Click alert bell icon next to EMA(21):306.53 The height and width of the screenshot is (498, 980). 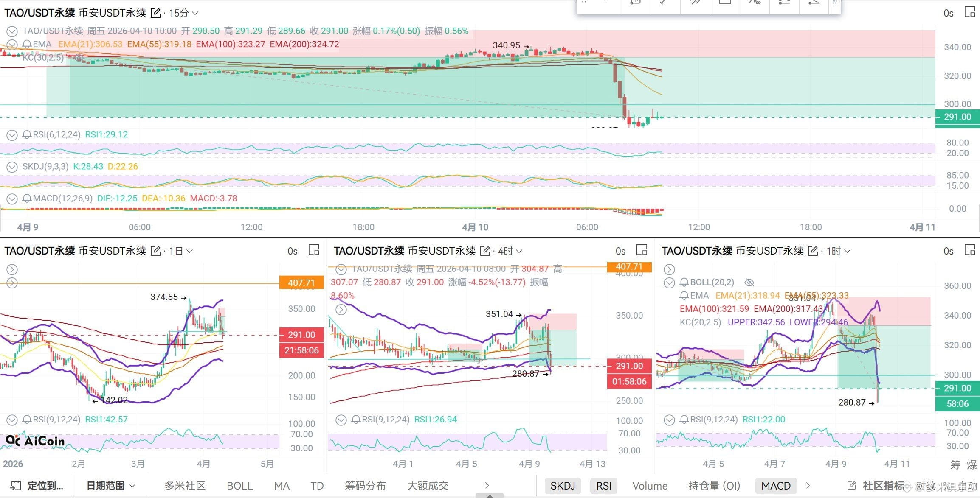pos(27,44)
